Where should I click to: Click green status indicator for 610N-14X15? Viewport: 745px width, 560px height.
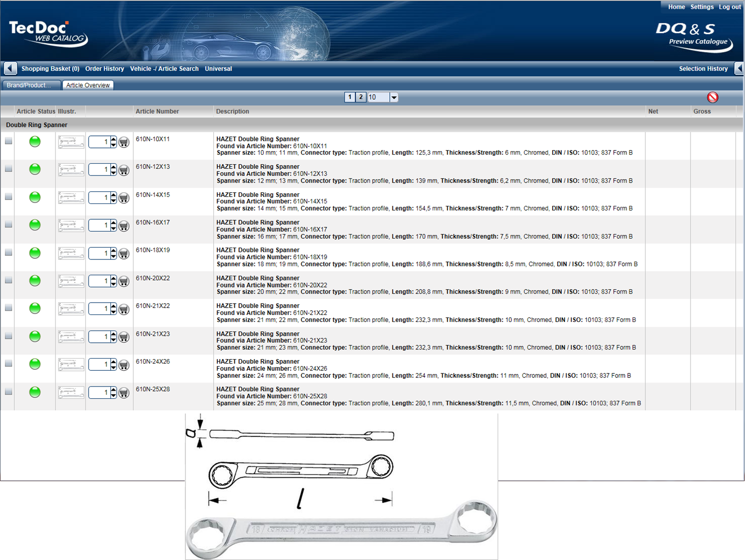[35, 197]
